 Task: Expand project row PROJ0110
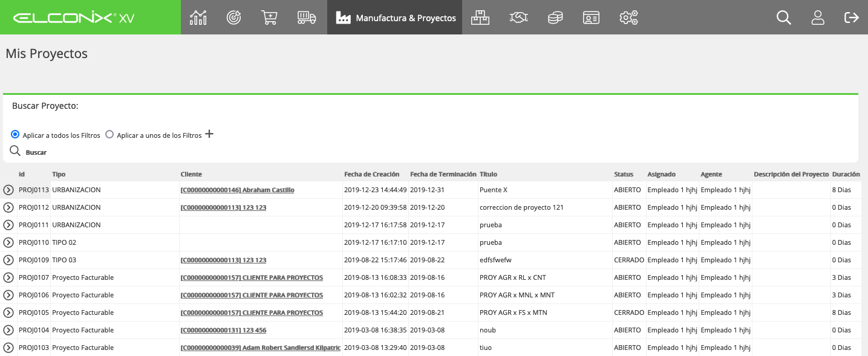click(x=8, y=242)
